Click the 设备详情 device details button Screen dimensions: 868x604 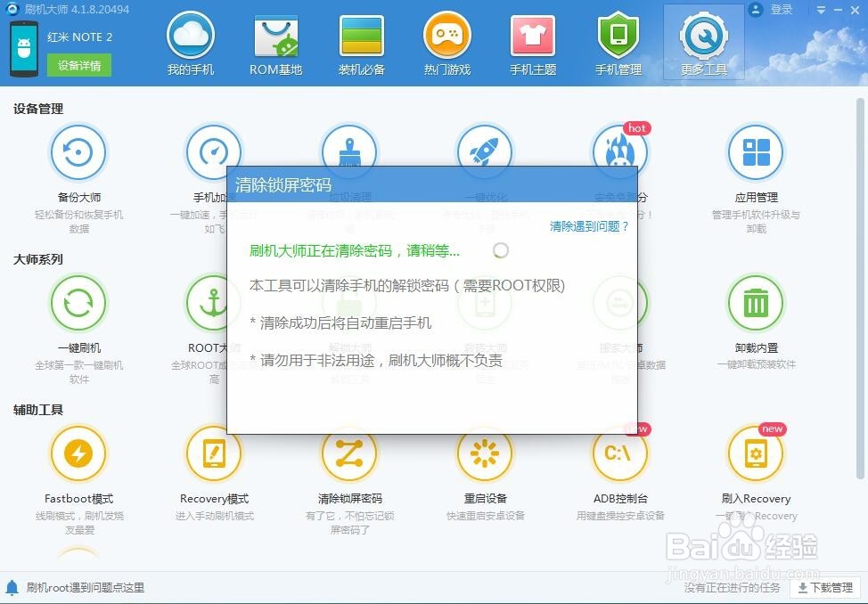pyautogui.click(x=78, y=66)
